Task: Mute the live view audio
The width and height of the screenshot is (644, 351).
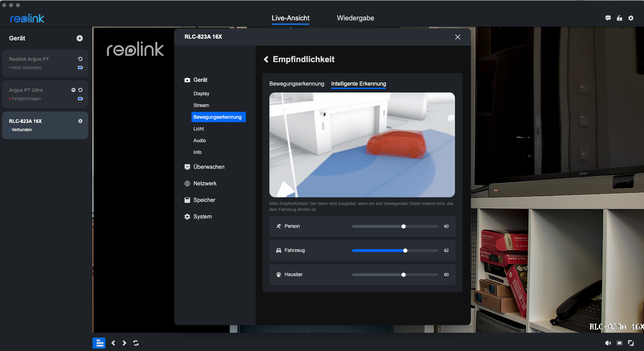Action: click(x=608, y=343)
